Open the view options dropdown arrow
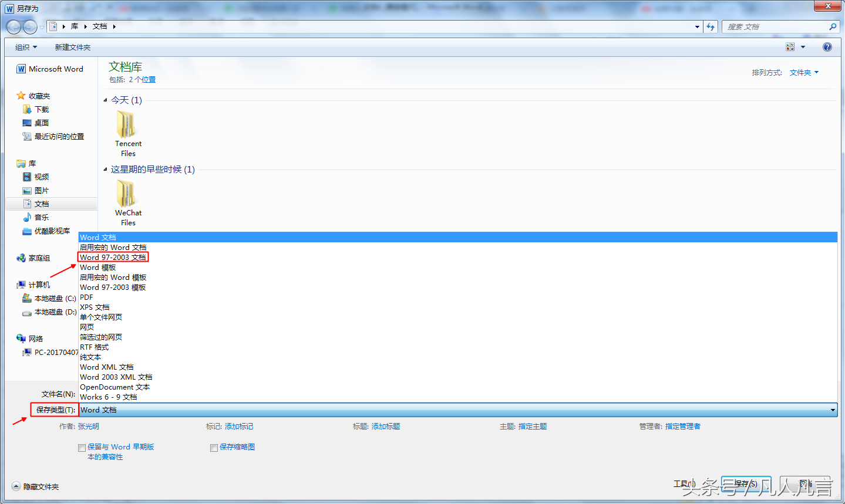Image resolution: width=845 pixels, height=504 pixels. pyautogui.click(x=803, y=47)
